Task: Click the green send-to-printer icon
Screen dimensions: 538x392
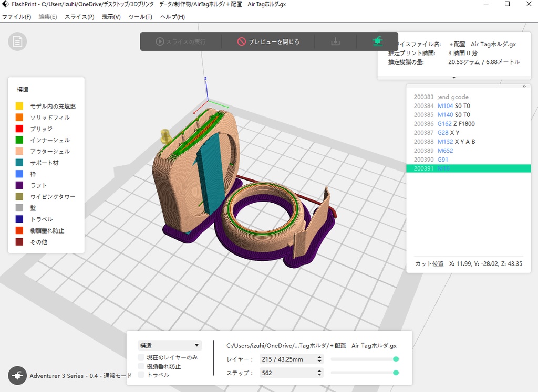Action: tap(377, 41)
